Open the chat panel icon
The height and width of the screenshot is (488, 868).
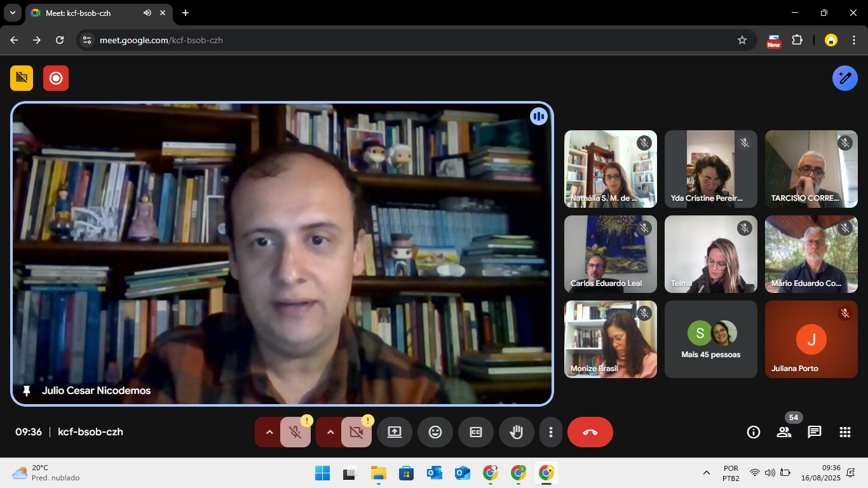tap(814, 432)
